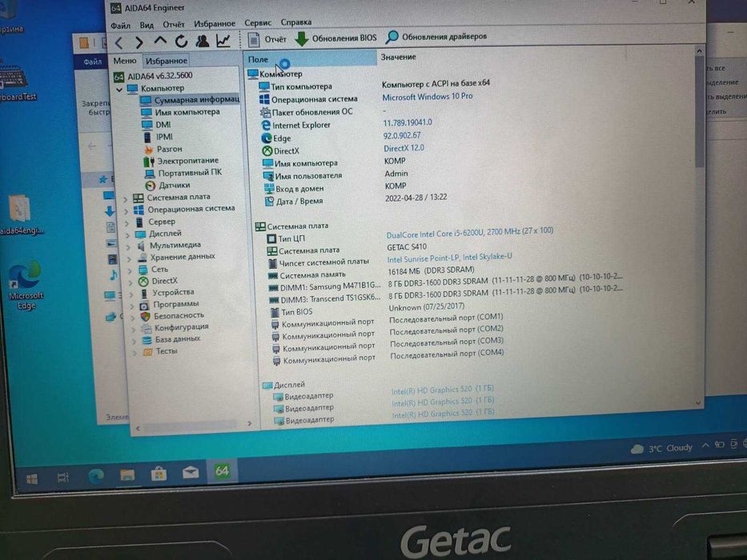The image size is (747, 560).
Task: Select DIMM3: Transcend TS1GSK6 row
Action: (444, 296)
